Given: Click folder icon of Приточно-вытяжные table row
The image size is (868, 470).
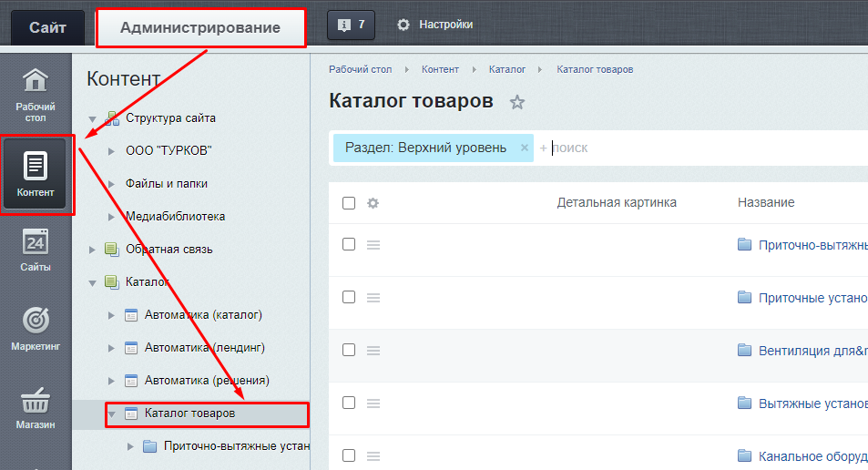Looking at the screenshot, I should coord(744,244).
